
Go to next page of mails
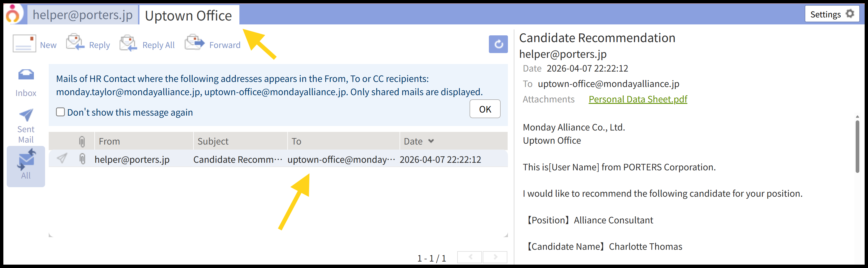[495, 257]
